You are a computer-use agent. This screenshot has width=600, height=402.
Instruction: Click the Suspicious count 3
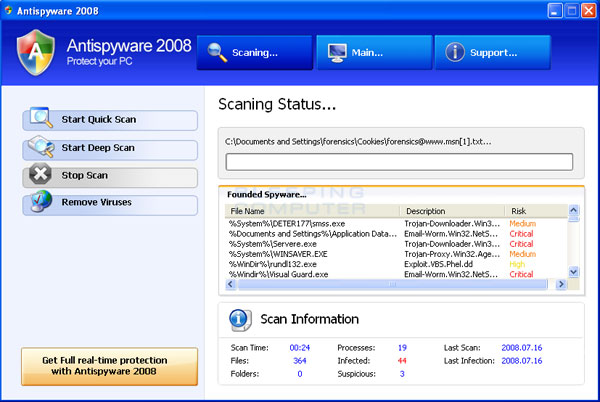pos(402,374)
